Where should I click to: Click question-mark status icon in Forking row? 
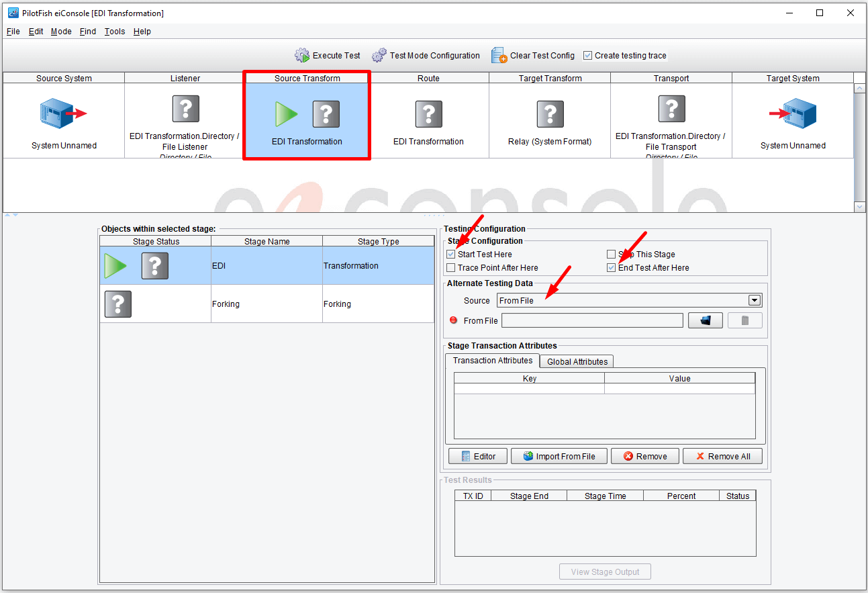click(117, 304)
